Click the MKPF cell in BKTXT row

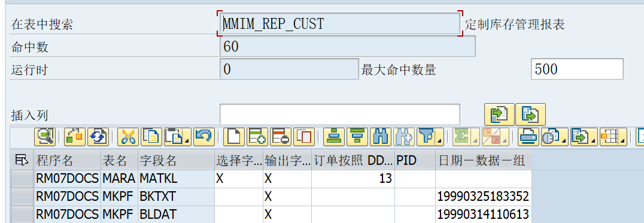click(x=119, y=197)
